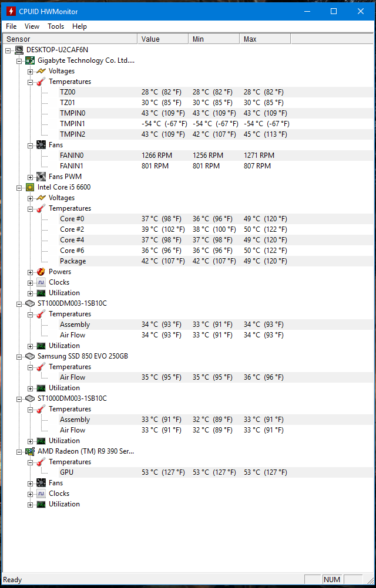Select the Samsung SSD Air Flow row

(216, 377)
